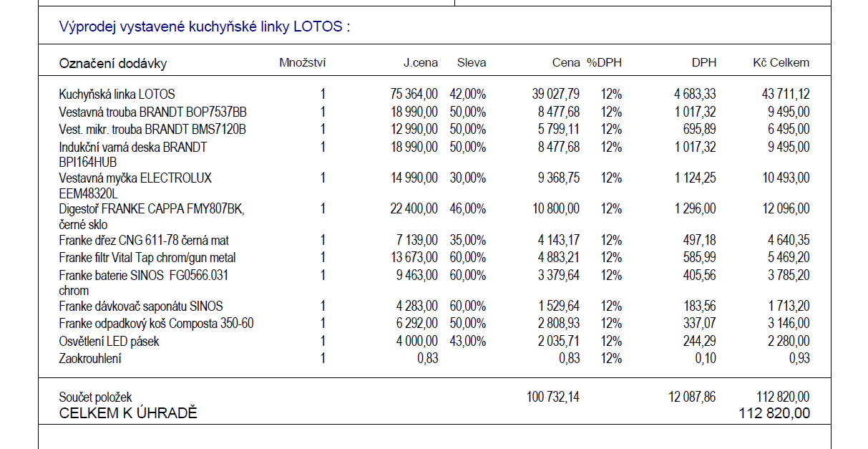Select the "Sleva" column header
Viewport: 868px width, 449px height.
[471, 63]
